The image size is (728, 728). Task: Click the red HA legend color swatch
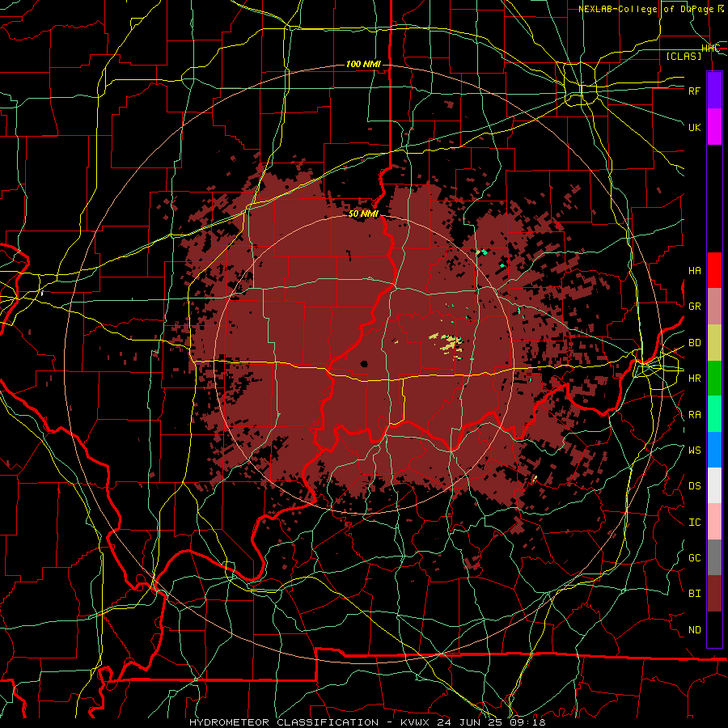(714, 270)
